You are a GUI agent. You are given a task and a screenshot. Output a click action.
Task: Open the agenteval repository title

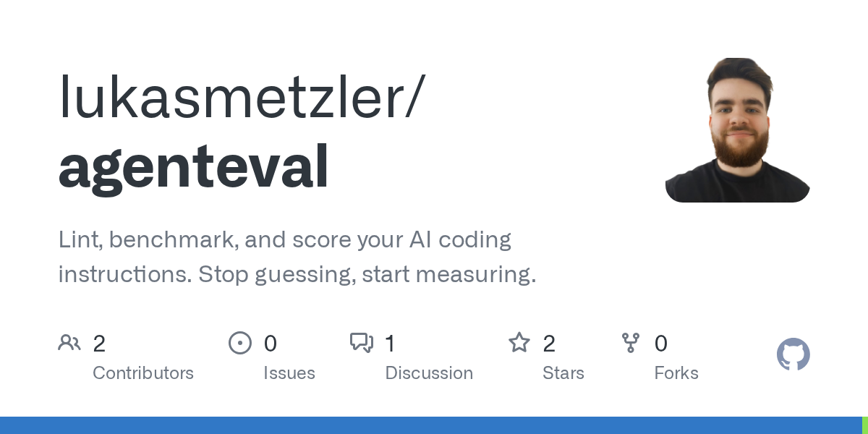click(x=193, y=166)
